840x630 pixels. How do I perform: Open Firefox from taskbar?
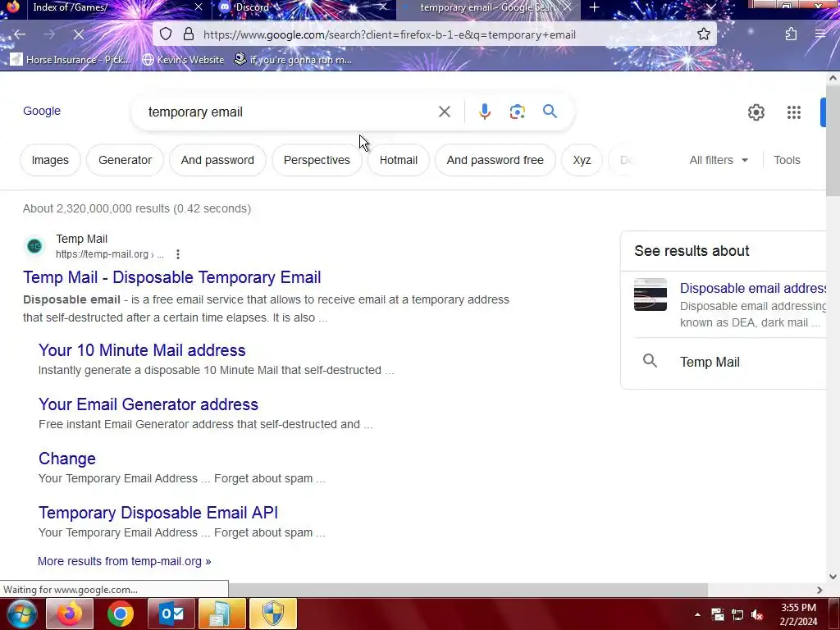tap(70, 614)
